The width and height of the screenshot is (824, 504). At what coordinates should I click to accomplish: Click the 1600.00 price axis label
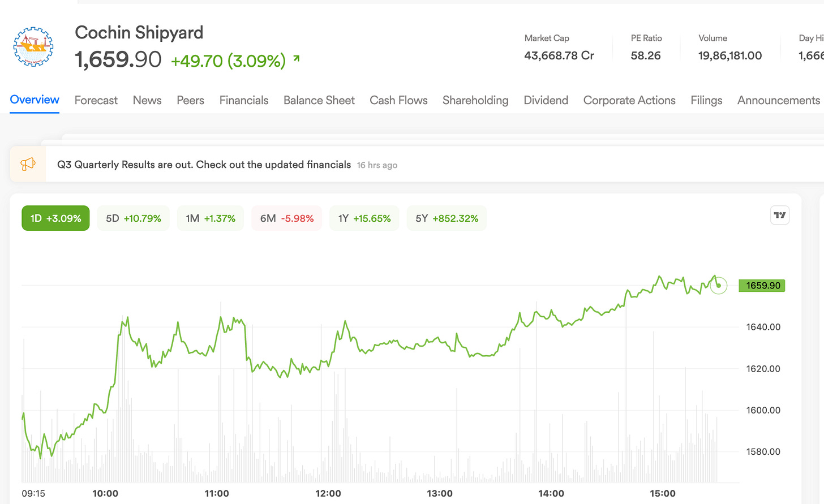coord(763,410)
